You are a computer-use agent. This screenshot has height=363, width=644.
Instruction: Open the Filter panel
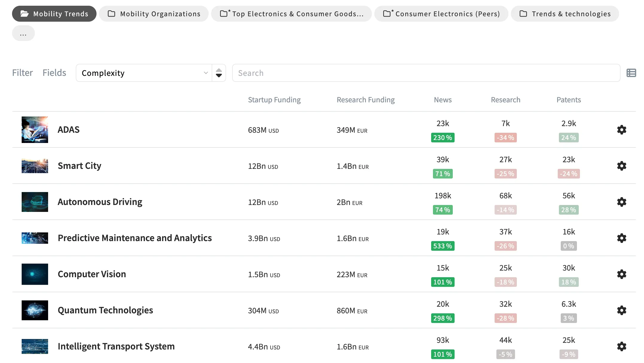[22, 73]
